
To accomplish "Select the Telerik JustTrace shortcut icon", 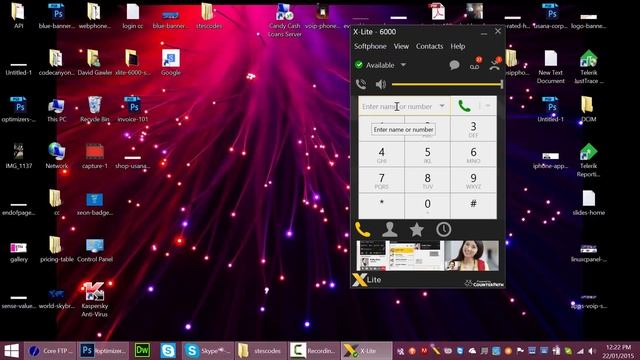I will (x=588, y=67).
